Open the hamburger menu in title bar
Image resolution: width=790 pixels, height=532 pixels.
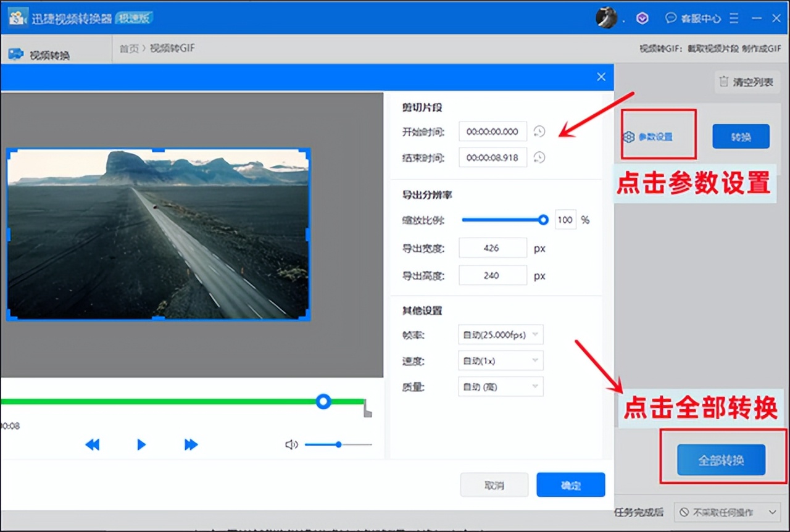(x=734, y=18)
